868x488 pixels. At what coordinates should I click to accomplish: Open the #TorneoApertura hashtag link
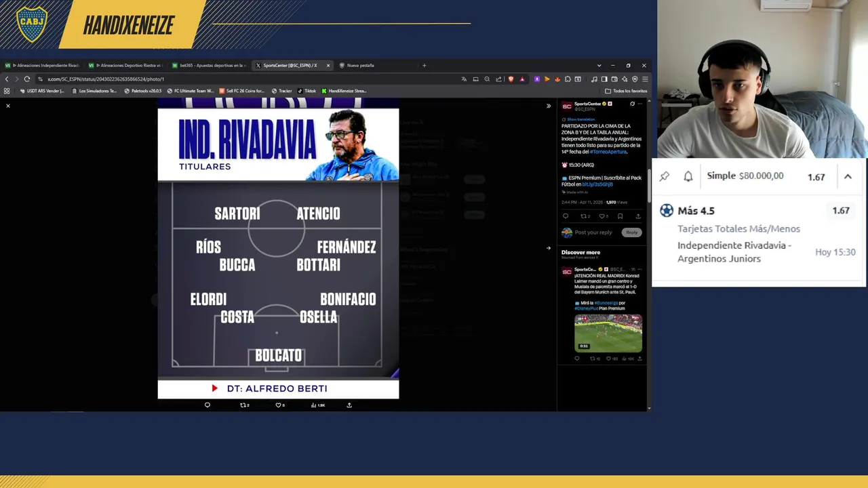(x=608, y=152)
